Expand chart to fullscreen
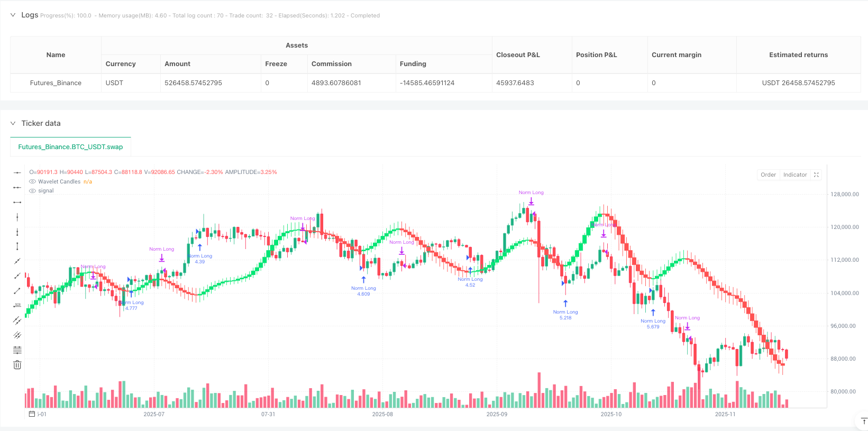 click(x=816, y=175)
